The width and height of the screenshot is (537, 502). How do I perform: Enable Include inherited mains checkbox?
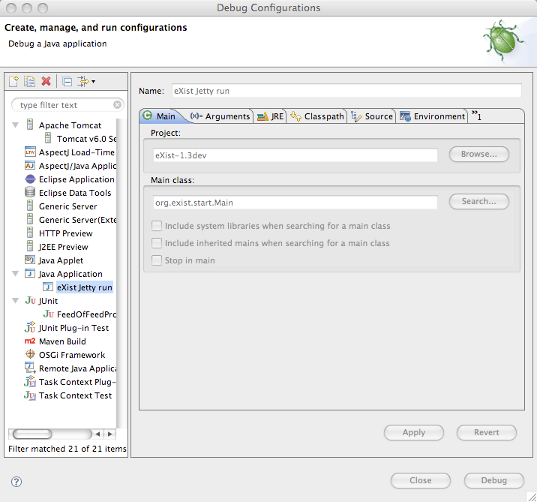(157, 243)
